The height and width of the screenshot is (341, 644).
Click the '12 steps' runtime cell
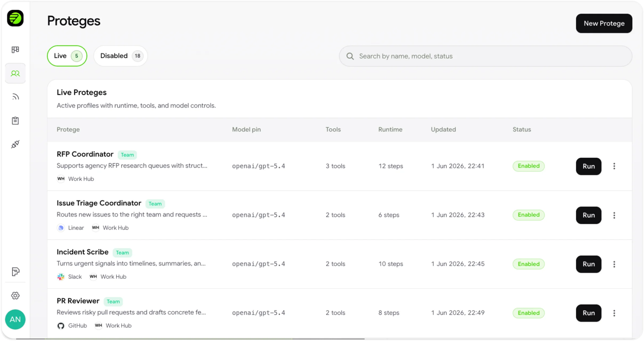(x=391, y=166)
